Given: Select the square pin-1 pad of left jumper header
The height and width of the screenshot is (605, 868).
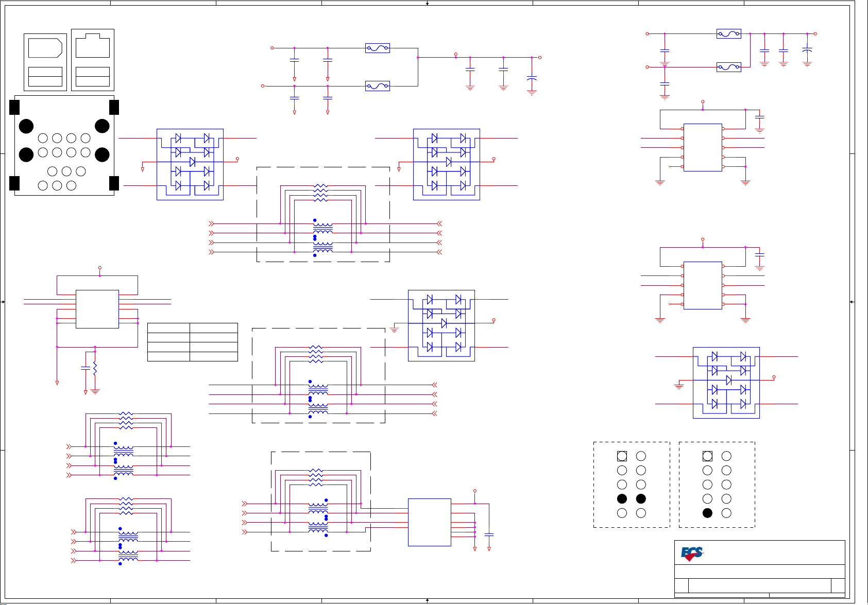Looking at the screenshot, I should pos(622,456).
